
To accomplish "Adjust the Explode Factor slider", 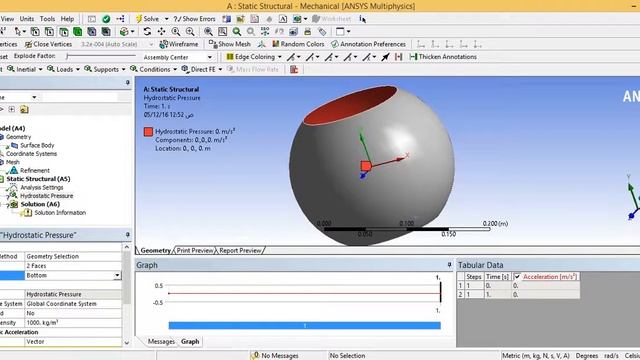I will pos(101,56).
